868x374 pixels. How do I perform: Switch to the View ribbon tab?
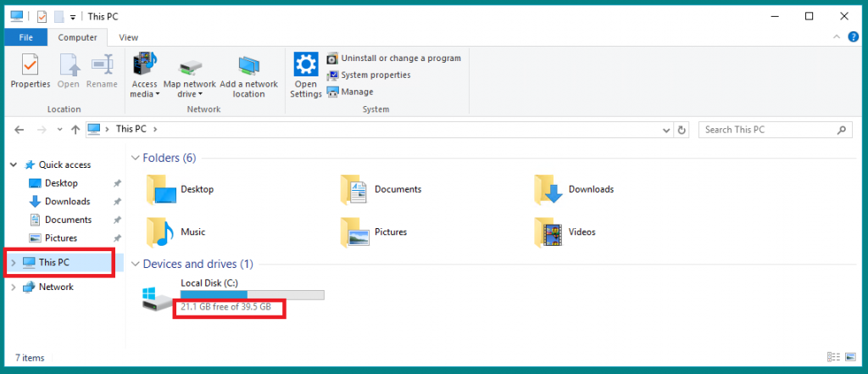[129, 37]
